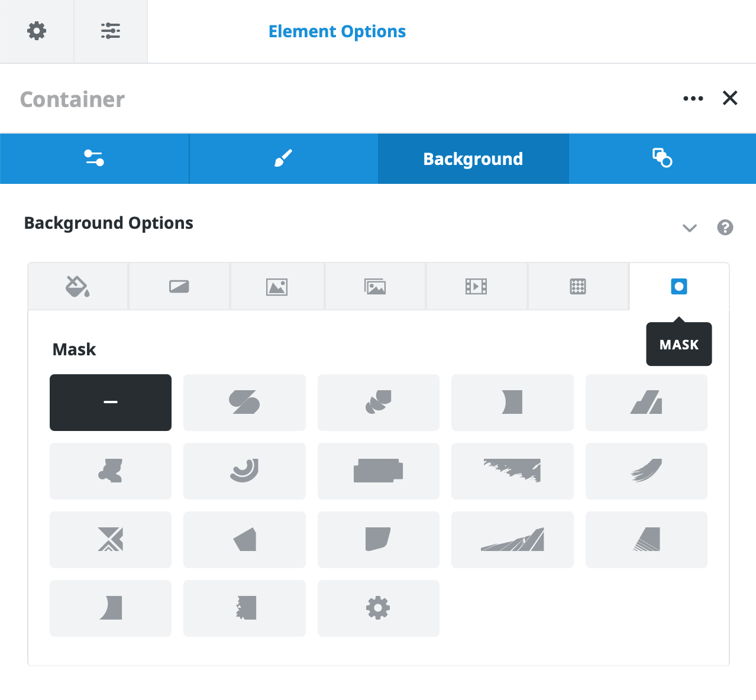Screen dimensions: 756x700
Task: Select the gradient background subtab
Action: click(x=179, y=287)
